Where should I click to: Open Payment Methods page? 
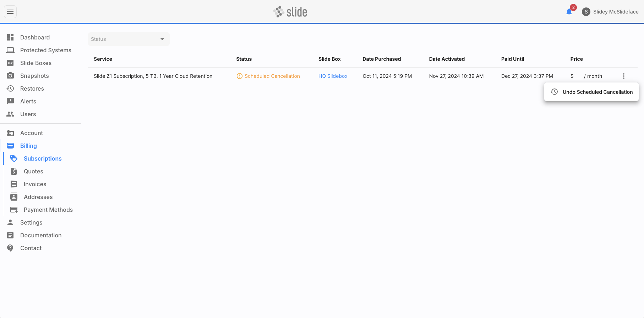pos(48,210)
